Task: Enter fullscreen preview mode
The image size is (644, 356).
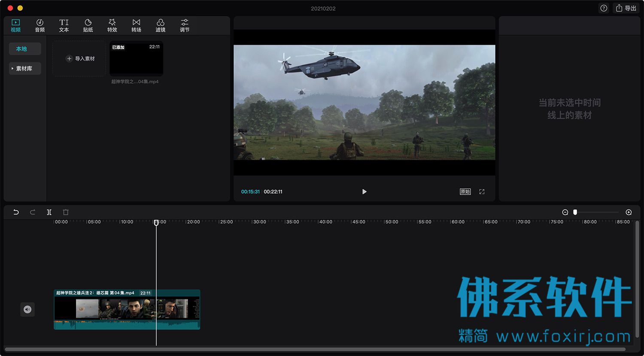Action: point(482,192)
